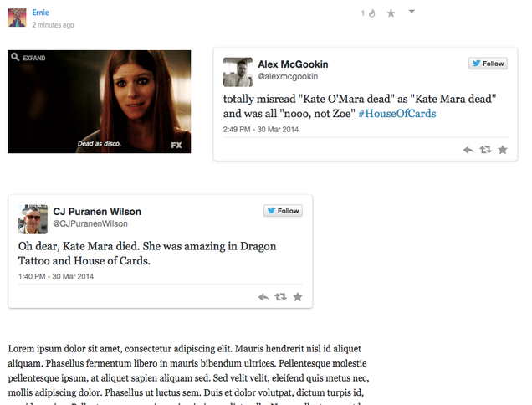The image size is (532, 405).
Task: Click text 'Oh dear, Kate Mara died'
Action: tap(79, 246)
